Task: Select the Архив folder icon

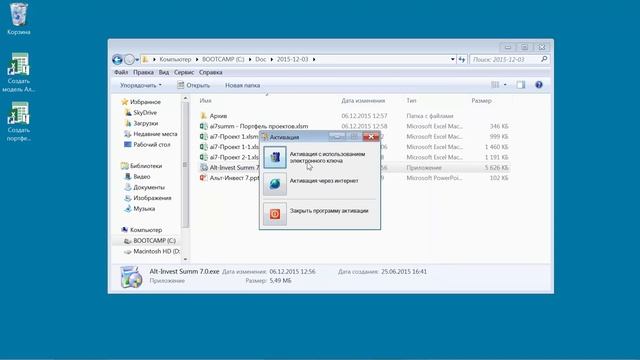Action: click(204, 116)
